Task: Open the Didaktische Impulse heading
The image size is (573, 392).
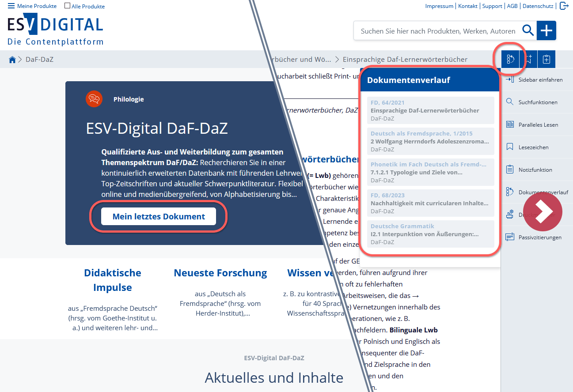Action: pos(113,280)
